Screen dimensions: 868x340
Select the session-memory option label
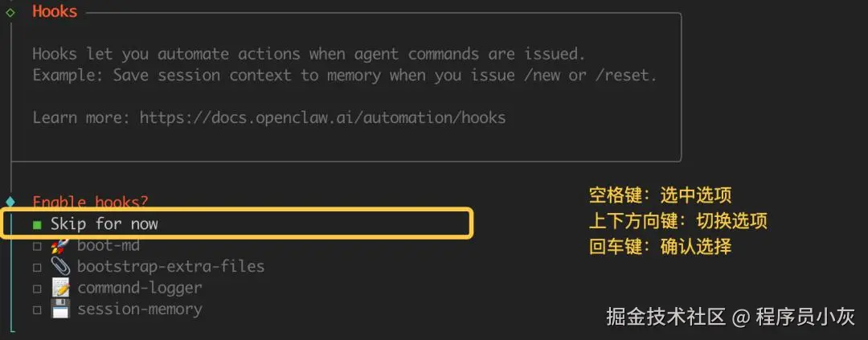pyautogui.click(x=140, y=309)
